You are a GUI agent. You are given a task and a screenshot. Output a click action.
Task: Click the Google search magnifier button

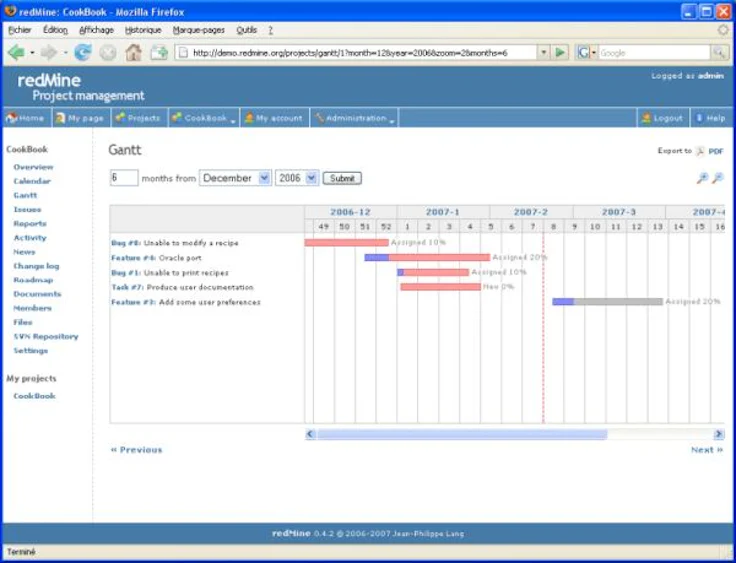(719, 52)
